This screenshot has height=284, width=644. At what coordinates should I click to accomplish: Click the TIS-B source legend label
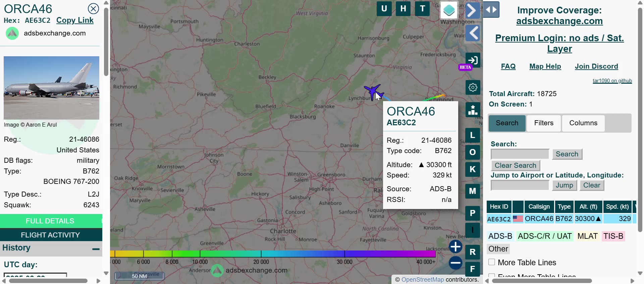[613, 236]
